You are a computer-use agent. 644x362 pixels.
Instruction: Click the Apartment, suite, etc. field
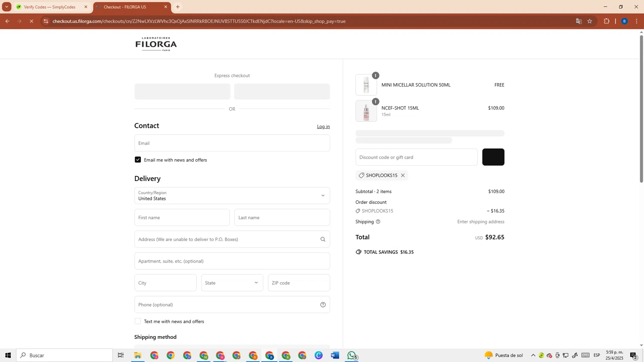tap(232, 261)
